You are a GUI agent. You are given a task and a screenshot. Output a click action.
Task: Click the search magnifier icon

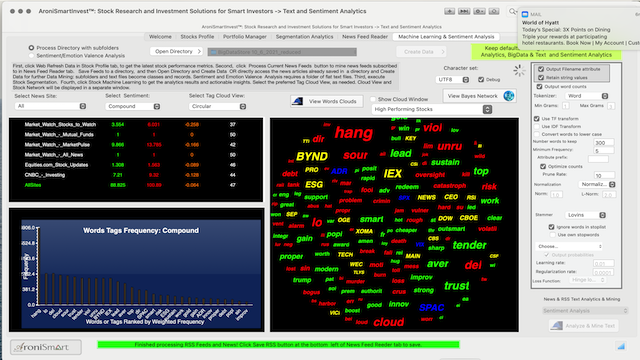point(512,11)
